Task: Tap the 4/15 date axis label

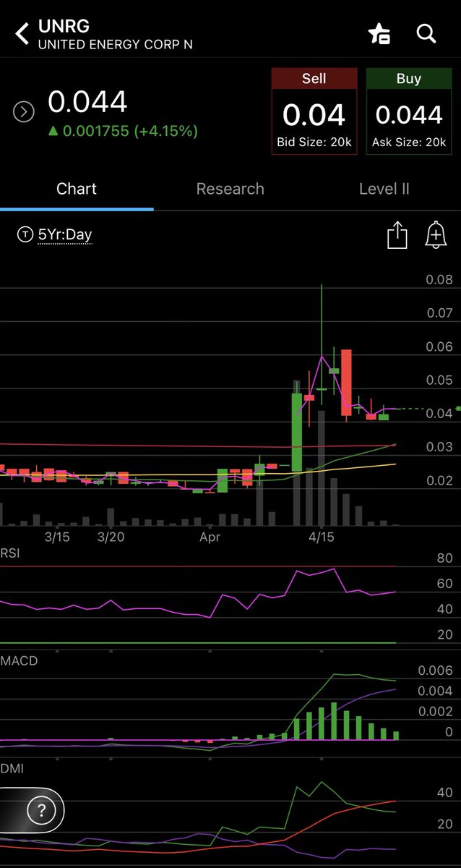Action: click(x=322, y=537)
